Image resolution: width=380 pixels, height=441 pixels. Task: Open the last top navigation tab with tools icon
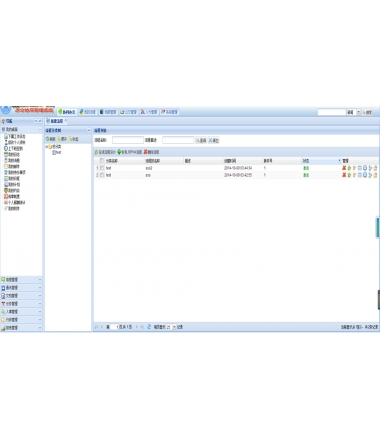(170, 112)
